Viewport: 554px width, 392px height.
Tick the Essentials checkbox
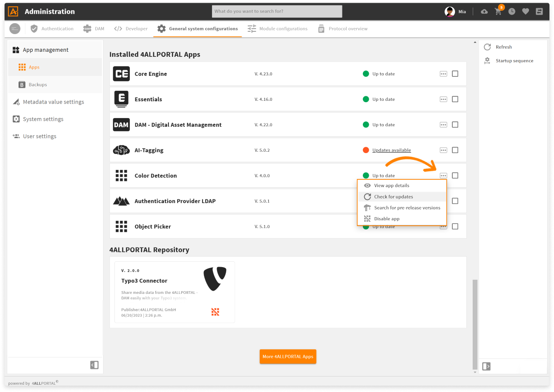(455, 99)
